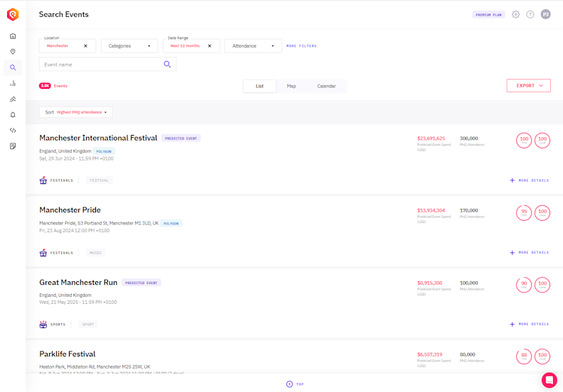Screen dimensions: 563x392
Task: Open the chat widget in bottom corner
Action: pyautogui.click(x=549, y=380)
